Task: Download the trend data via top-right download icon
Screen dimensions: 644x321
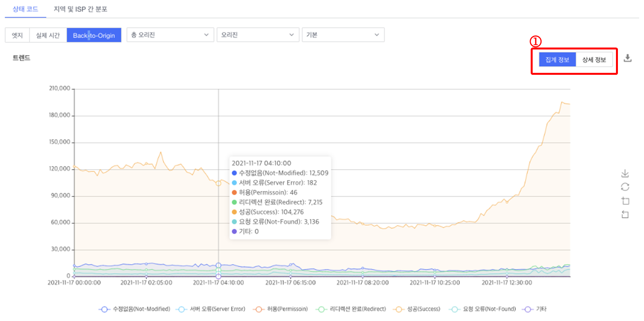Action: tap(627, 58)
